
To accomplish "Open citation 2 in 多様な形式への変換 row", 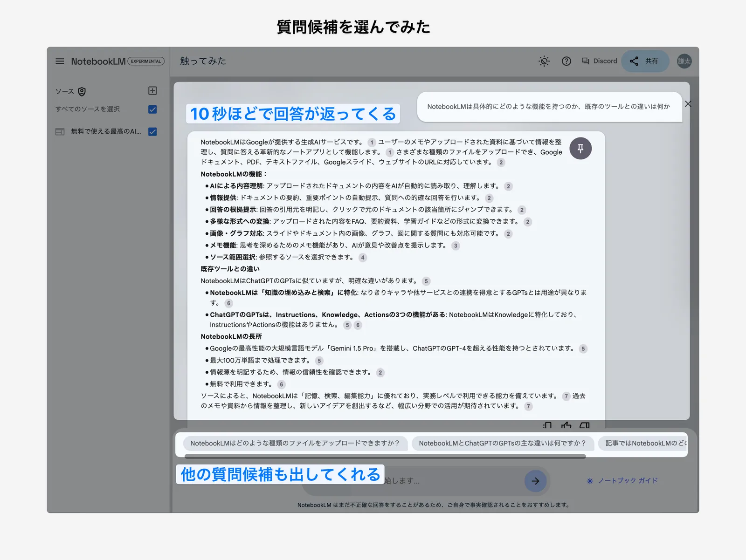I will coord(527,222).
